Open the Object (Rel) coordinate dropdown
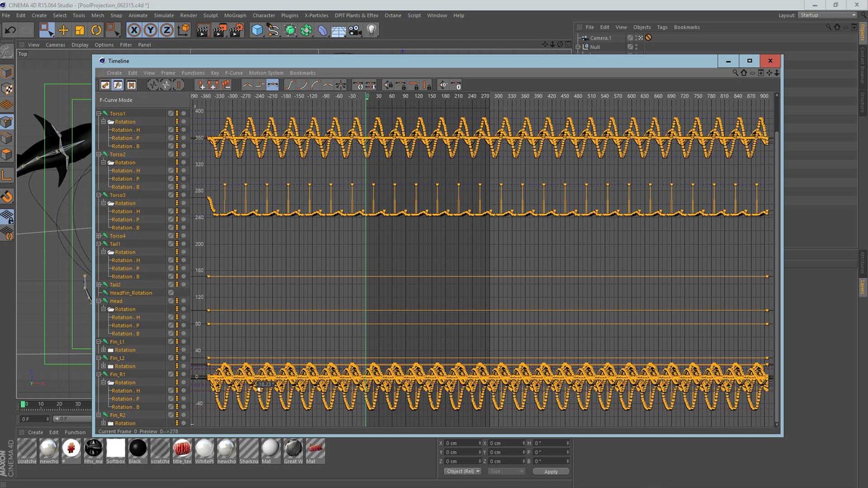868x488 pixels. point(463,471)
